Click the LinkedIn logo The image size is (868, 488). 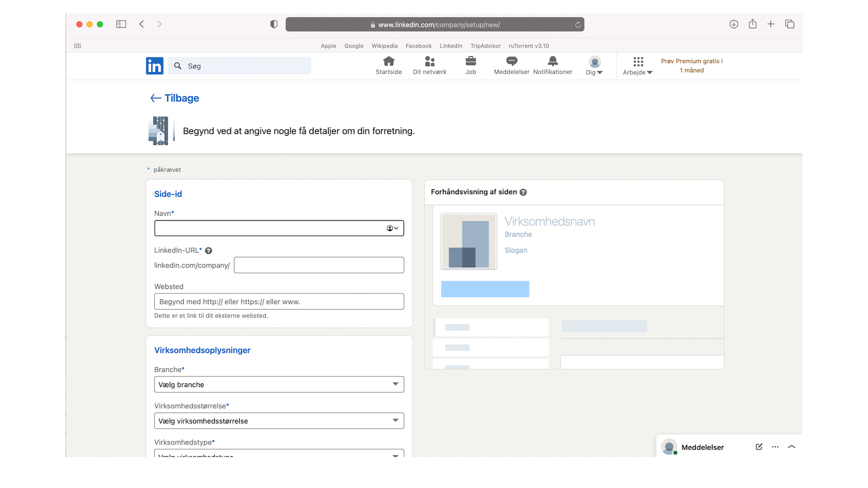[x=154, y=66]
